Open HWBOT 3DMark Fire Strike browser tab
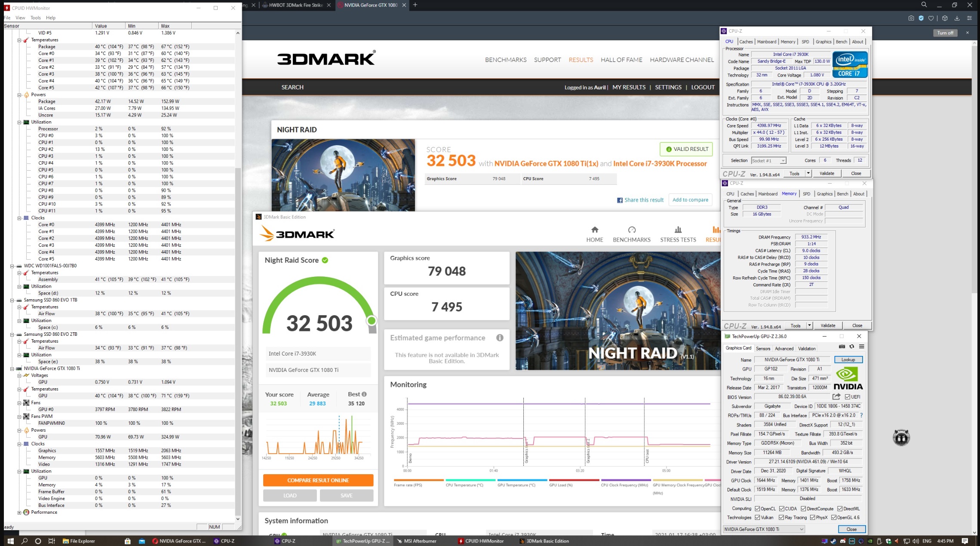 click(296, 5)
